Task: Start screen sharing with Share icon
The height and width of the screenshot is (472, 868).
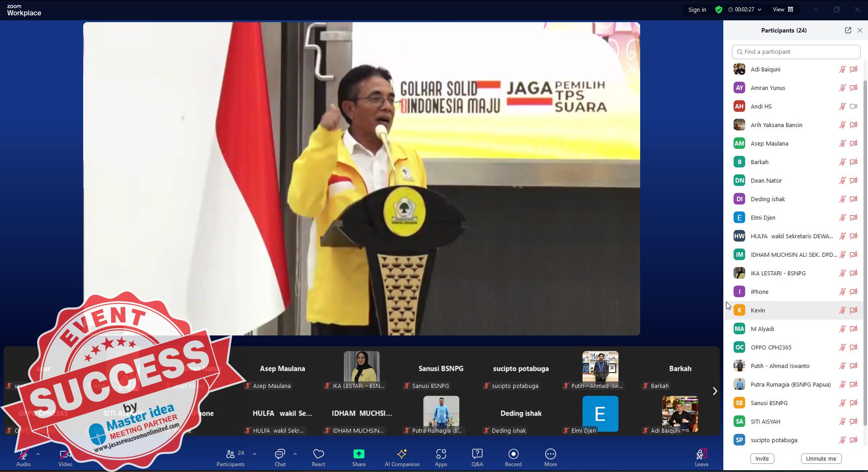Action: pyautogui.click(x=359, y=457)
